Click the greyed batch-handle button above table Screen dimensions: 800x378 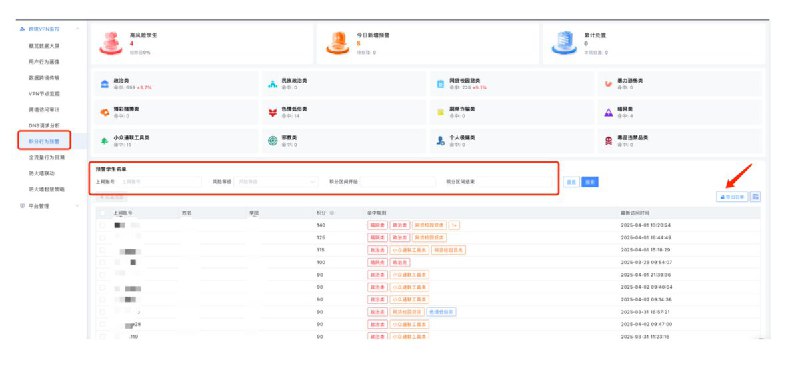click(112, 197)
